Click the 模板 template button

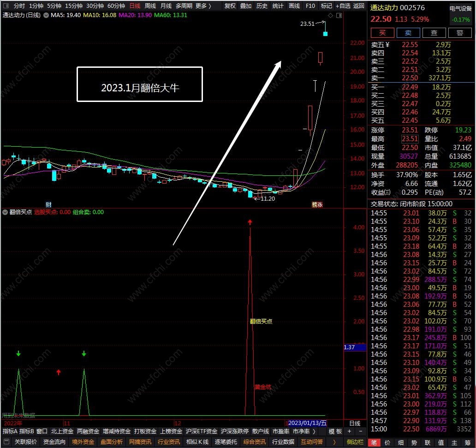[x=335, y=431]
